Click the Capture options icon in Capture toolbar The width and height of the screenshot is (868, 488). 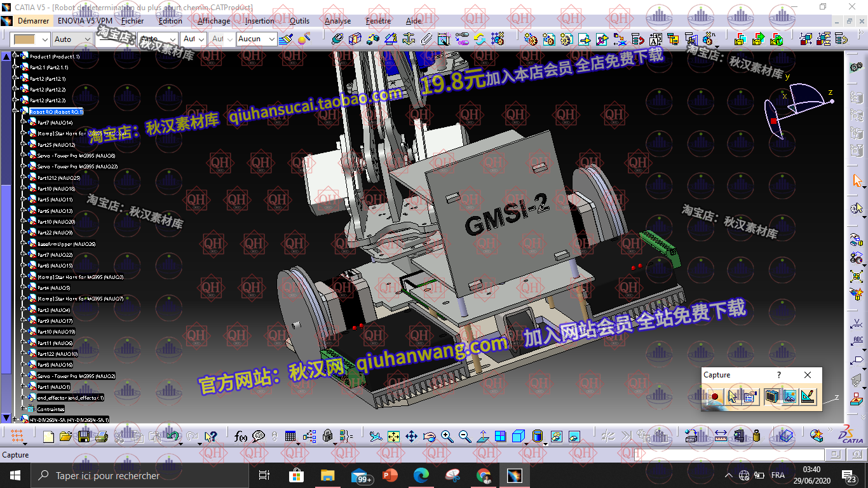tap(750, 396)
